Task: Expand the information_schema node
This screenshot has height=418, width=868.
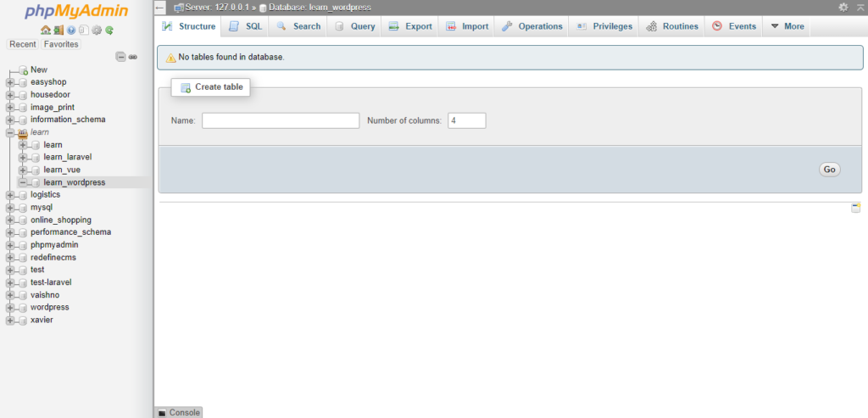Action: click(x=10, y=120)
